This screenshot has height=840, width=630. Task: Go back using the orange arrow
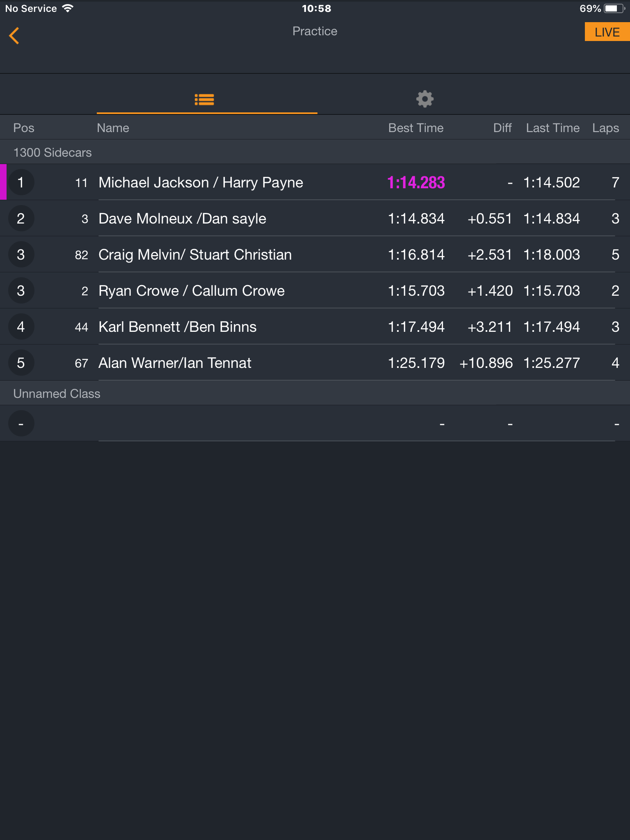[x=14, y=36]
